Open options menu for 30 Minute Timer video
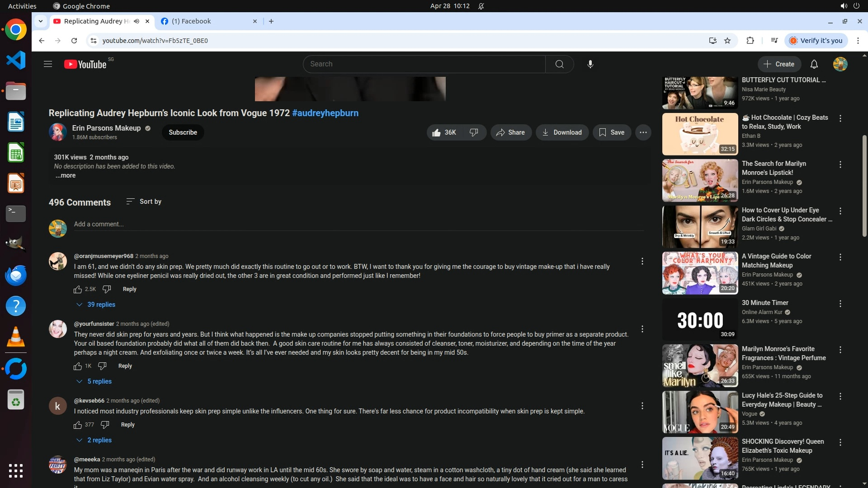868x488 pixels. click(840, 304)
